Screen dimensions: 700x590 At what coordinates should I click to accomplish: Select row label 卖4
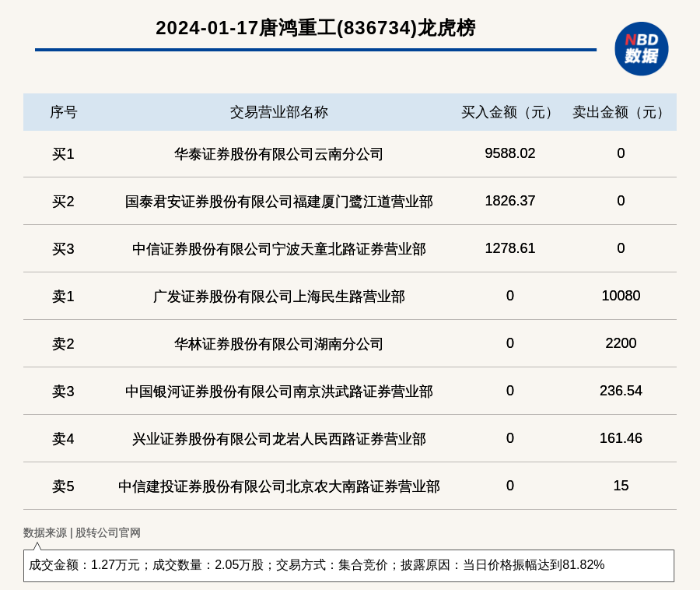[x=63, y=438]
